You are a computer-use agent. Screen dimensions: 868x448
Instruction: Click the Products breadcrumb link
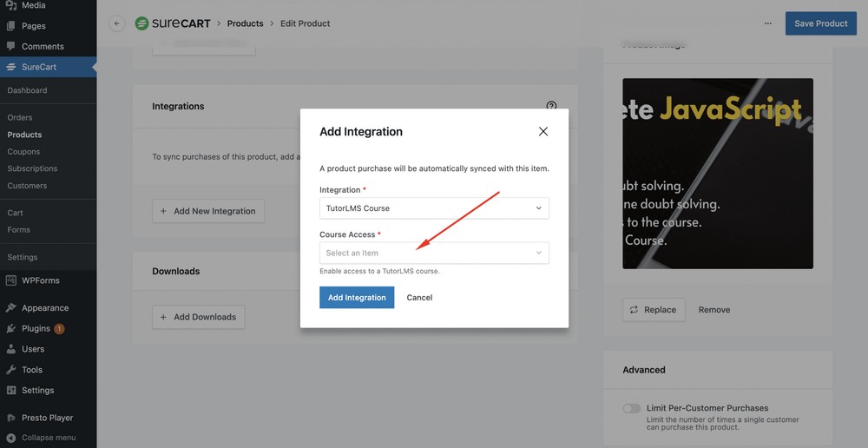(245, 23)
